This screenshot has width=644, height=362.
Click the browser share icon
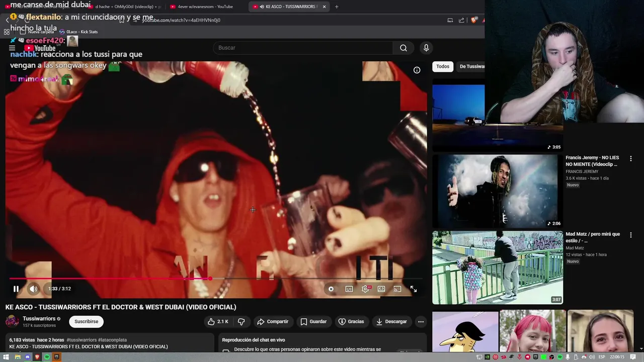tap(461, 20)
